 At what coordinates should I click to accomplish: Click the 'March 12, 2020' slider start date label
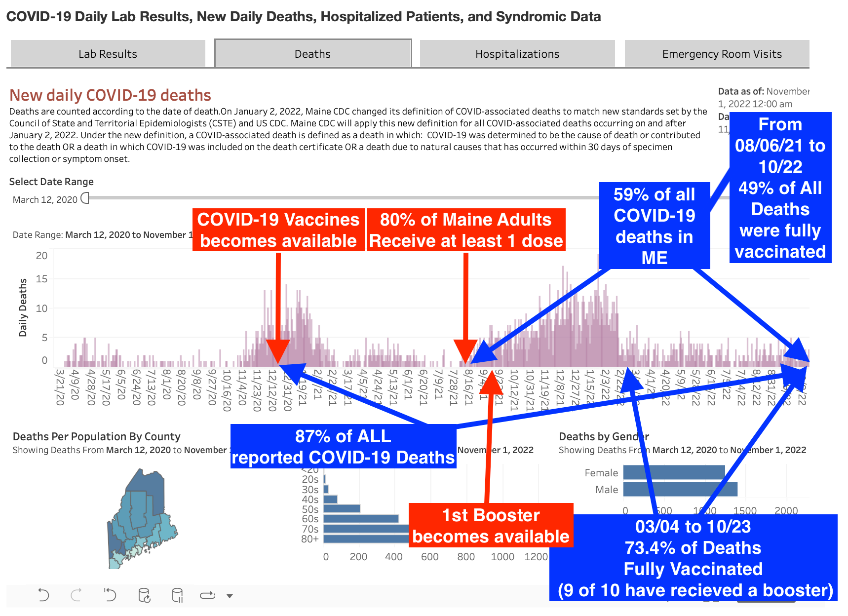click(x=45, y=199)
